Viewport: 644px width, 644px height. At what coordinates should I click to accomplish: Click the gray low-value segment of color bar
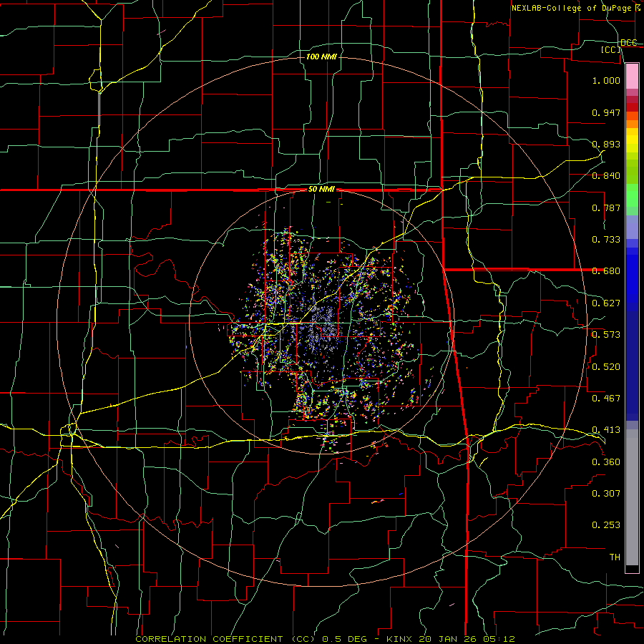point(632,497)
